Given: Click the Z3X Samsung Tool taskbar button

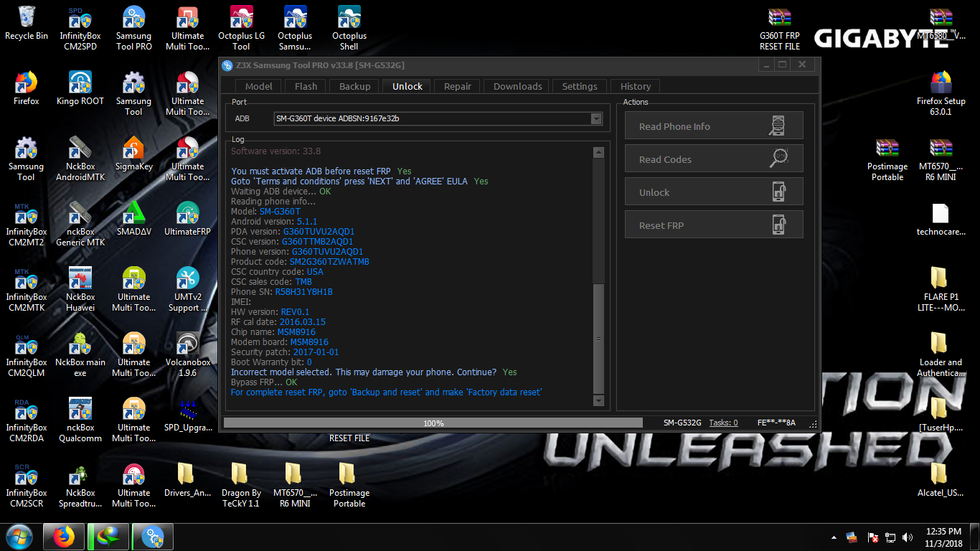Looking at the screenshot, I should (x=153, y=537).
